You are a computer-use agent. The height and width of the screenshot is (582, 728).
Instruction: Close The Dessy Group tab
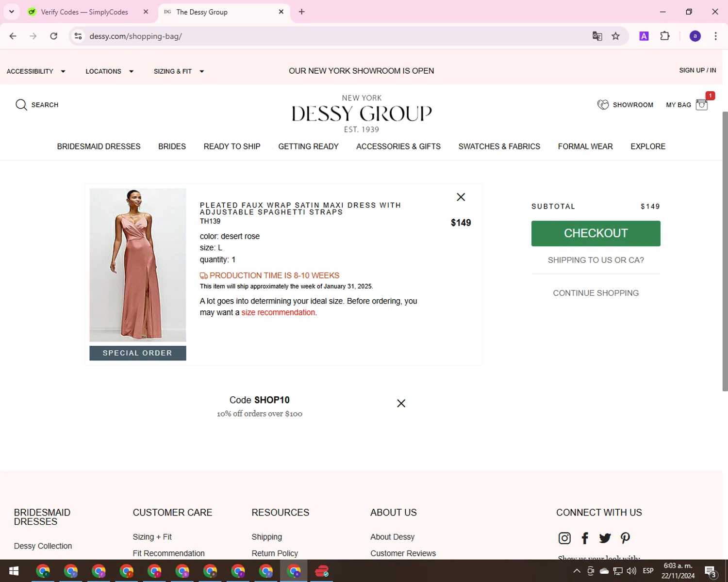281,12
